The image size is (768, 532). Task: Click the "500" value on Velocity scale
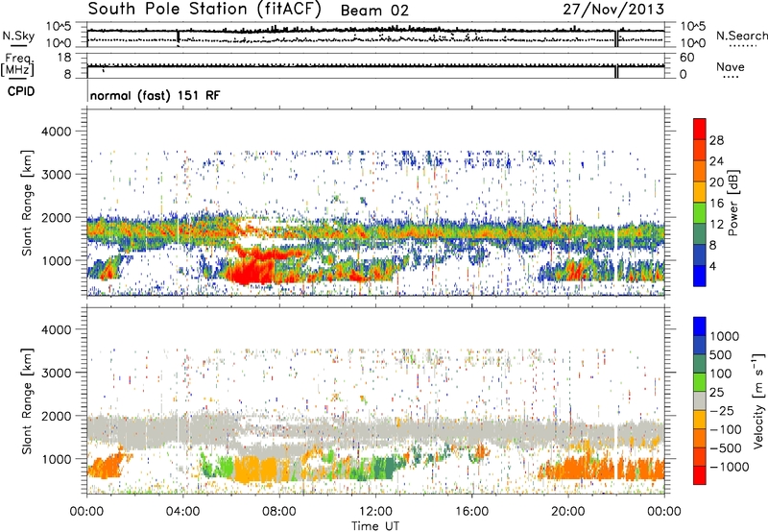721,355
